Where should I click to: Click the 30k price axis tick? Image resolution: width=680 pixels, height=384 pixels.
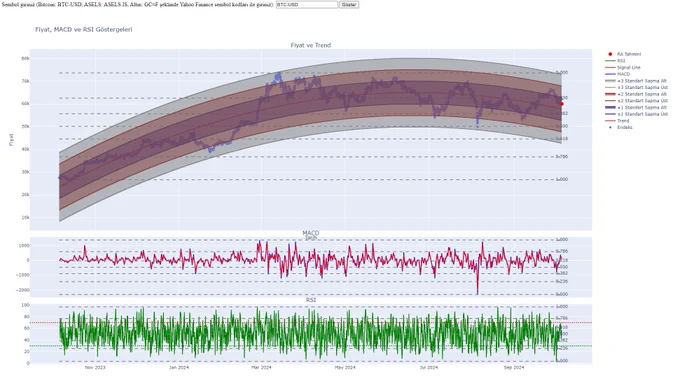coord(25,172)
